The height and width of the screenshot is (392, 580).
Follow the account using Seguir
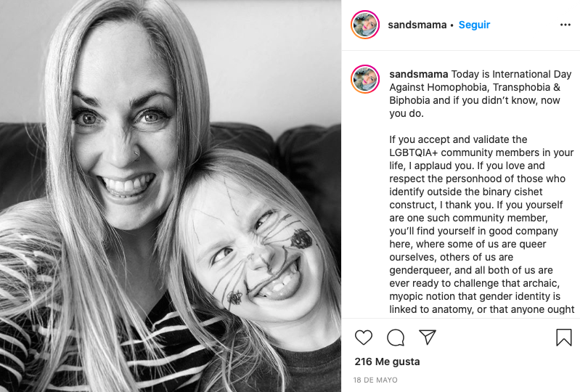coord(474,25)
